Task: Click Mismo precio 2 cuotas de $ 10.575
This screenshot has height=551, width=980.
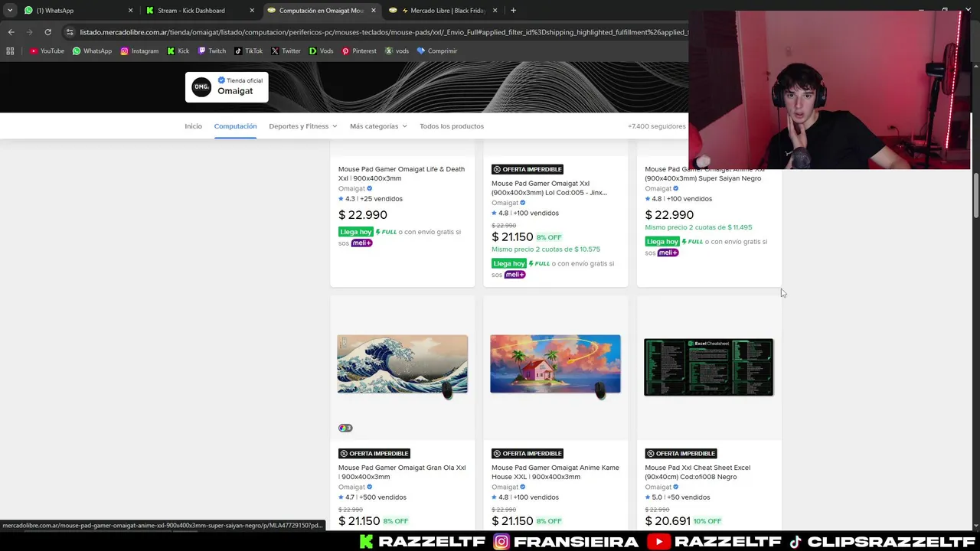Action: (x=546, y=249)
